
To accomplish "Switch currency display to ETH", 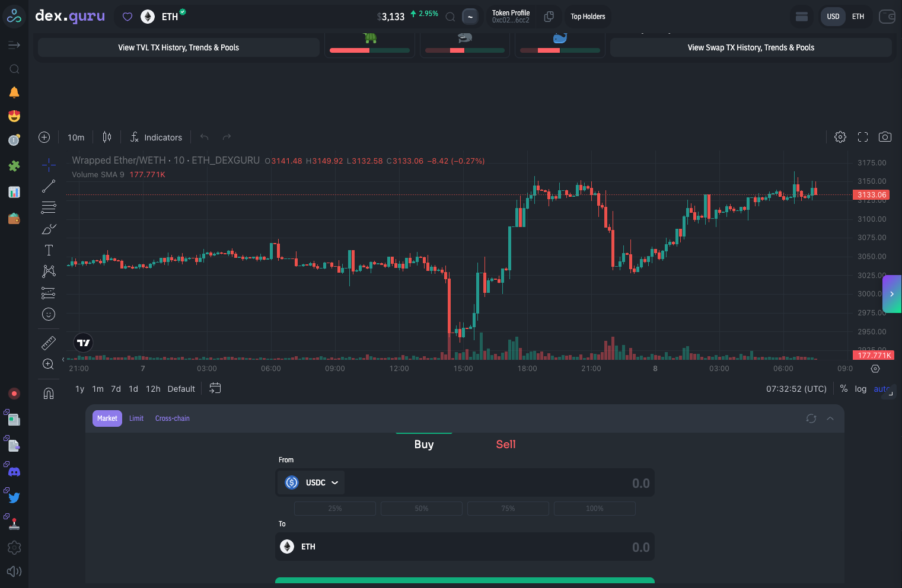I will pyautogui.click(x=858, y=17).
